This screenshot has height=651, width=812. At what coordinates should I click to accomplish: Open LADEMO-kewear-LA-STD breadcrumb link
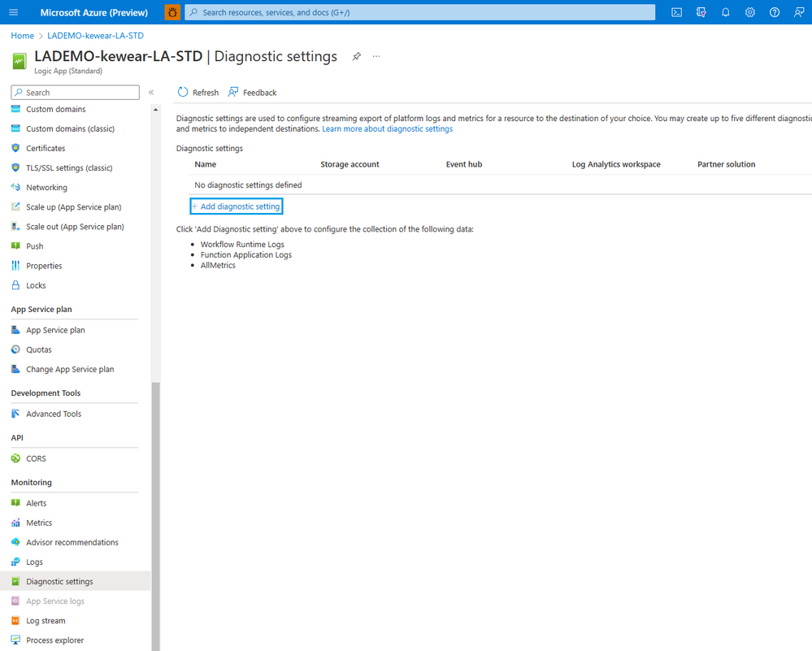point(95,36)
